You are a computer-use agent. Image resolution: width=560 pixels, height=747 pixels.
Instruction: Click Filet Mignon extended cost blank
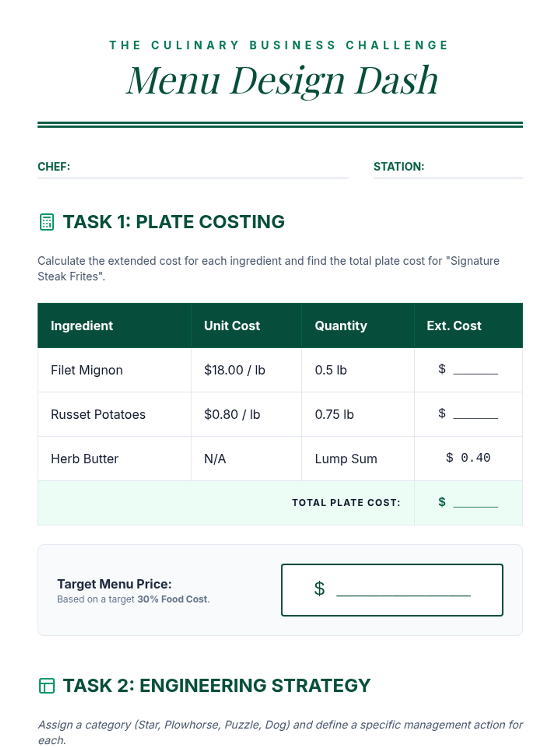(x=475, y=370)
